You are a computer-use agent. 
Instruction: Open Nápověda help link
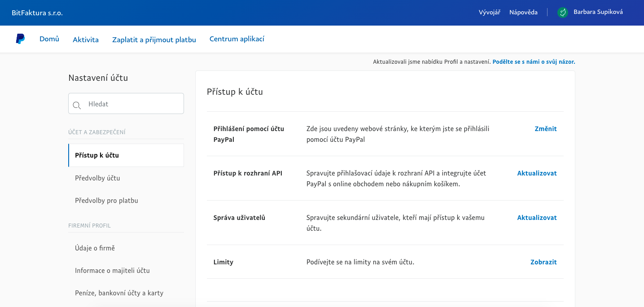(x=523, y=13)
